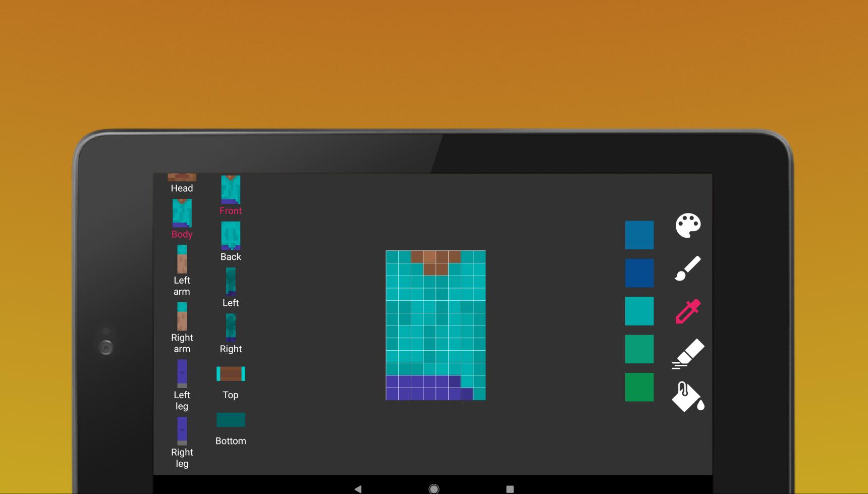Pick the dark navy blue swatch

639,273
